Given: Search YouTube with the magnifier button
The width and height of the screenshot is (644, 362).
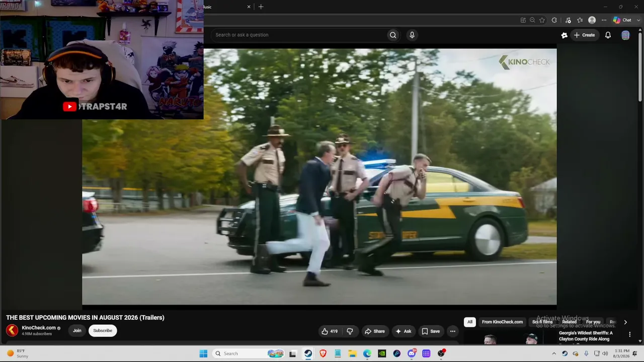Looking at the screenshot, I should click(393, 35).
